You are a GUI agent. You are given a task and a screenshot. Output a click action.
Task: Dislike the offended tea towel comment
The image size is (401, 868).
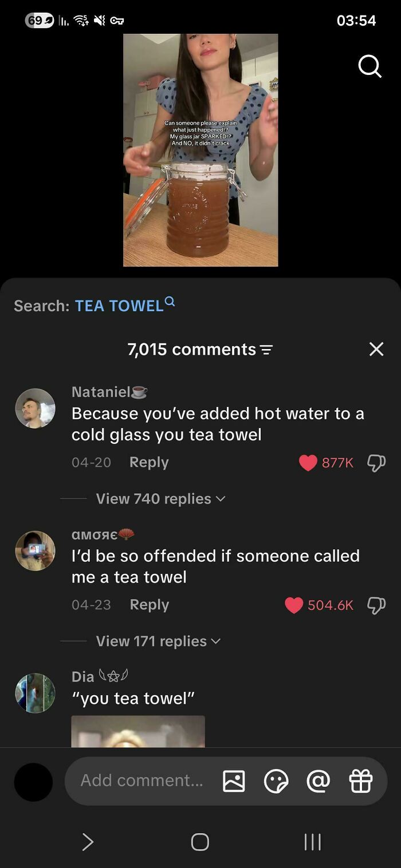[x=376, y=605]
